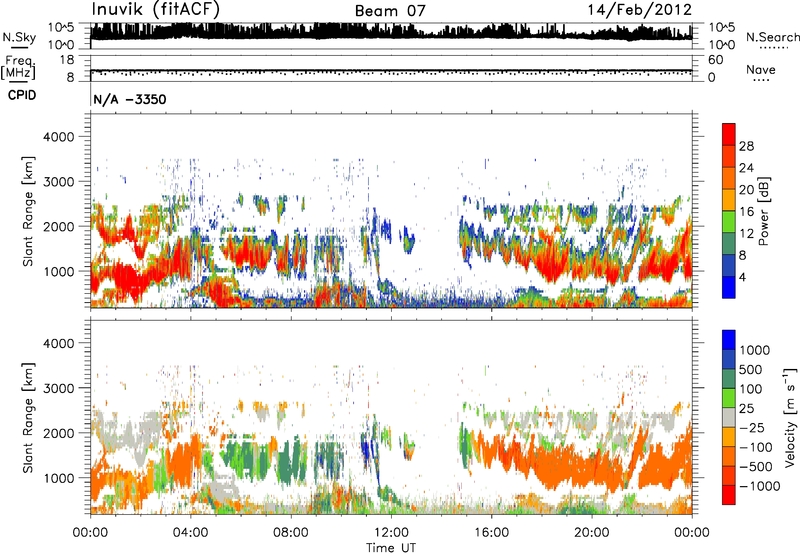Viewport: 800px width, 554px height.
Task: Click the 'Freq. [MHz]' axis label
Action: coord(18,67)
